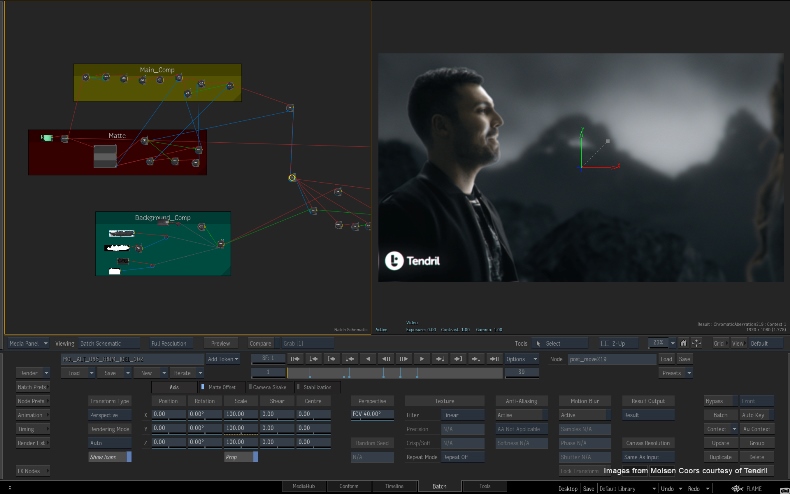Select the Main_Comp group header
The height and width of the screenshot is (494, 790).
click(157, 70)
